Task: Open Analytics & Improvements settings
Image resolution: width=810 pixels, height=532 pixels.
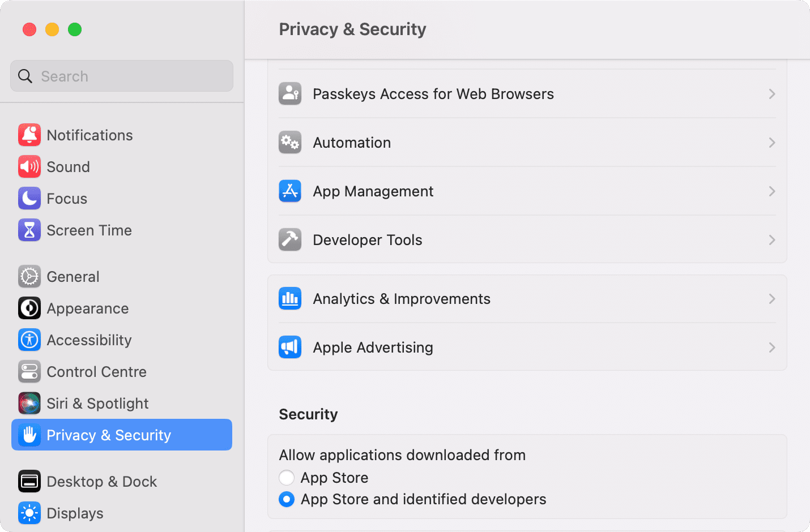Action: pyautogui.click(x=527, y=299)
